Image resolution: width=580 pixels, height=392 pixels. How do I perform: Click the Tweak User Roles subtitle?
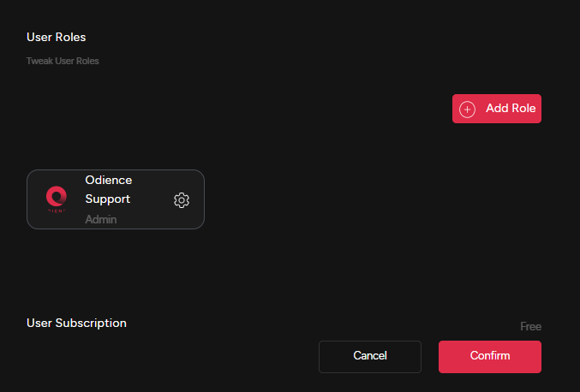[63, 61]
